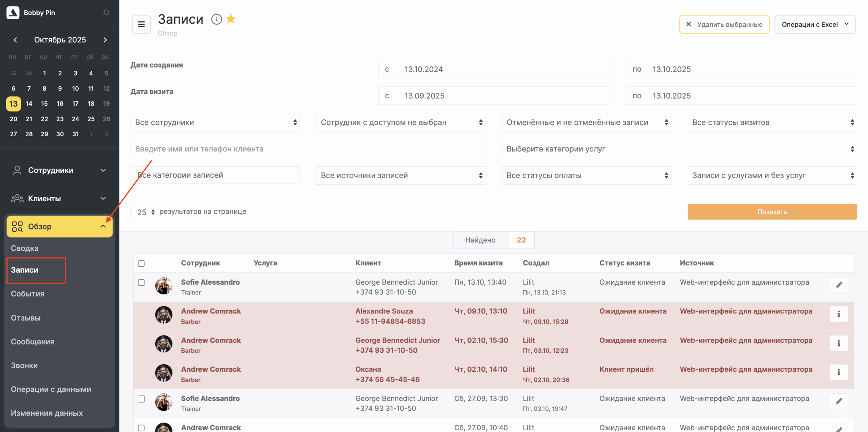Go to previous month in calendar
The image size is (868, 432).
pos(15,40)
